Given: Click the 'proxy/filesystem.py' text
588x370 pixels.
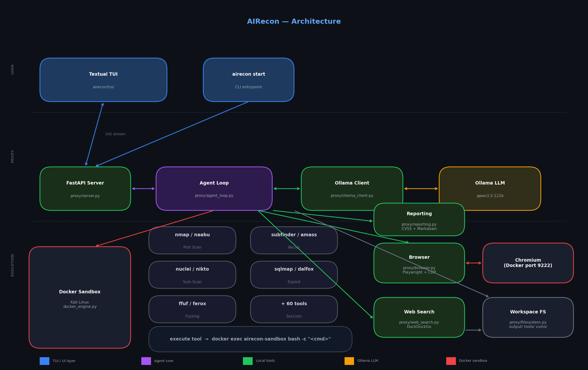Looking at the screenshot, I should coord(528,322).
